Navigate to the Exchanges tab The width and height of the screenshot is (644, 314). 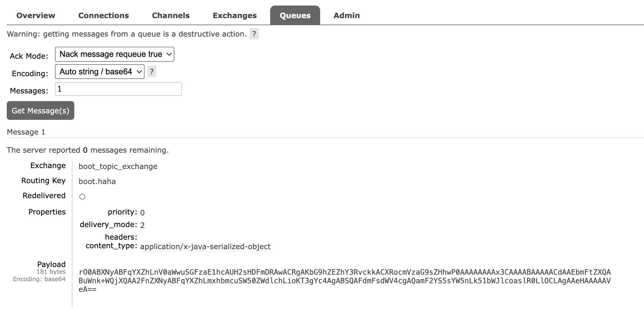tap(235, 15)
